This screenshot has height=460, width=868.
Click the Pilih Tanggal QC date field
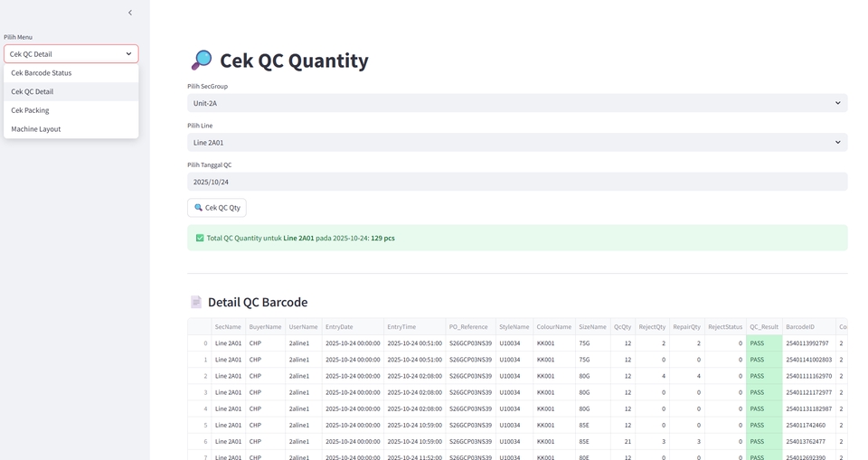(517, 182)
